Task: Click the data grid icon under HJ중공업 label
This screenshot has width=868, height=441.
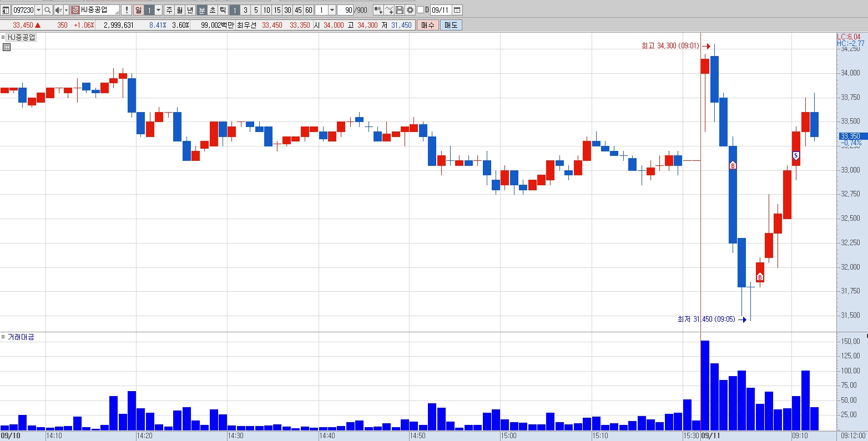Action: click(7, 47)
